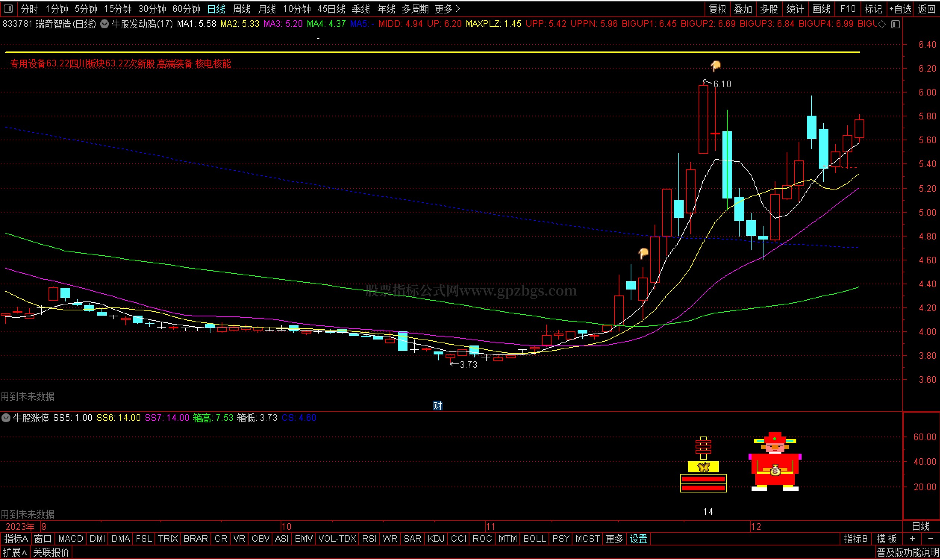Click the 日线 period label at axis corner

click(x=920, y=527)
